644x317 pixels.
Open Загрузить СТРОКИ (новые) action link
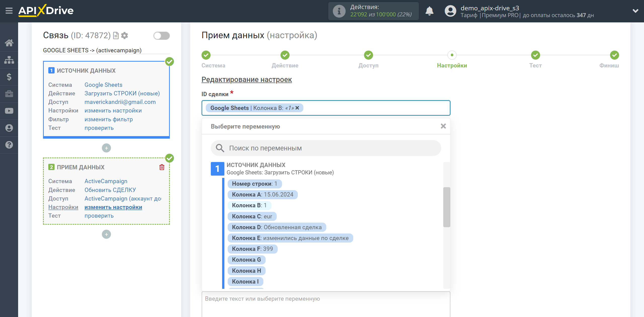pos(122,93)
